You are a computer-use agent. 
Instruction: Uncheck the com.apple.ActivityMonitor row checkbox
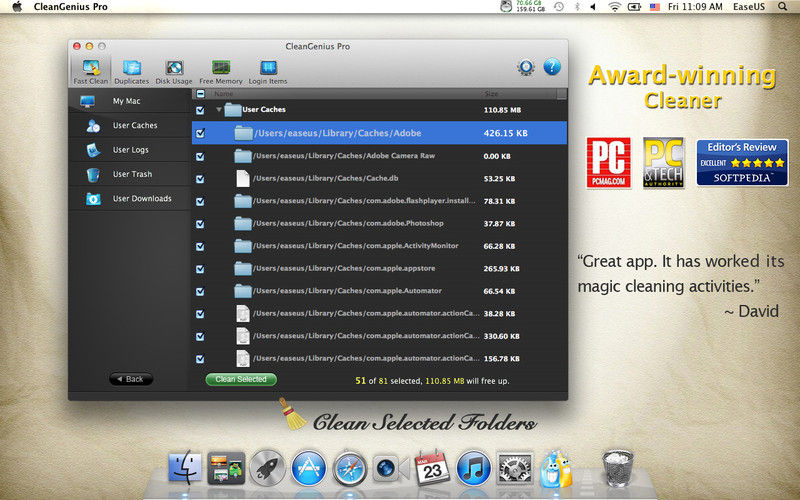click(x=201, y=246)
